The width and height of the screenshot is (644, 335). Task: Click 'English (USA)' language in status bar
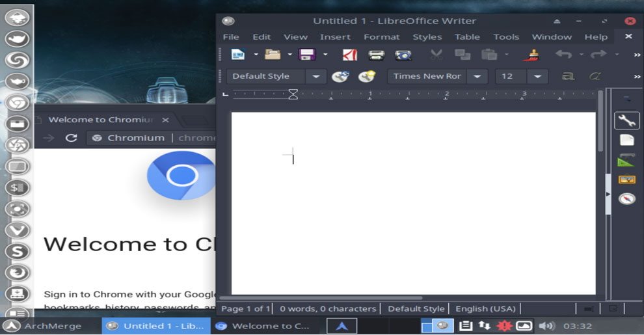pyautogui.click(x=485, y=309)
